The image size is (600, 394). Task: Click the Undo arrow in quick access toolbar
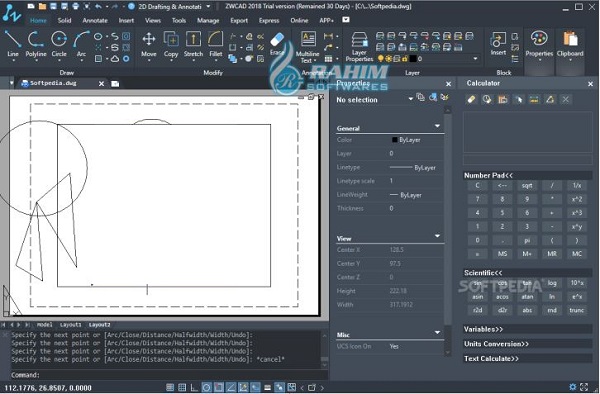(98, 6)
